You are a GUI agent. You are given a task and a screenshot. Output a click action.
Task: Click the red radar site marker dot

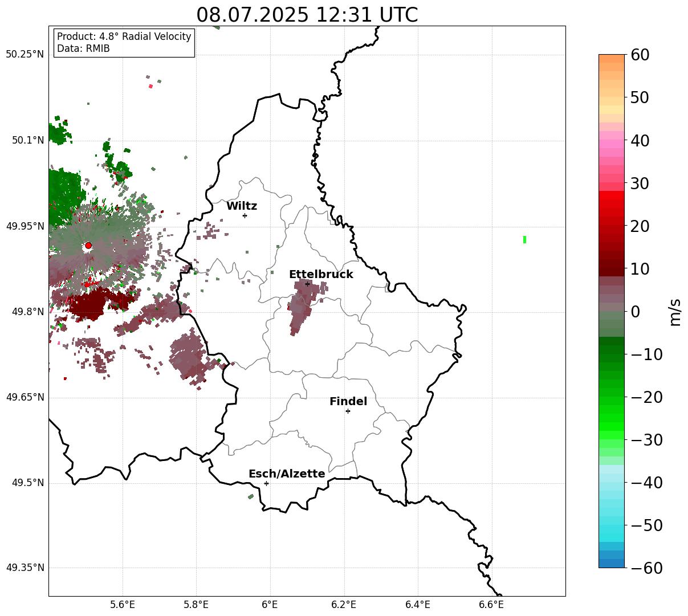pos(88,246)
